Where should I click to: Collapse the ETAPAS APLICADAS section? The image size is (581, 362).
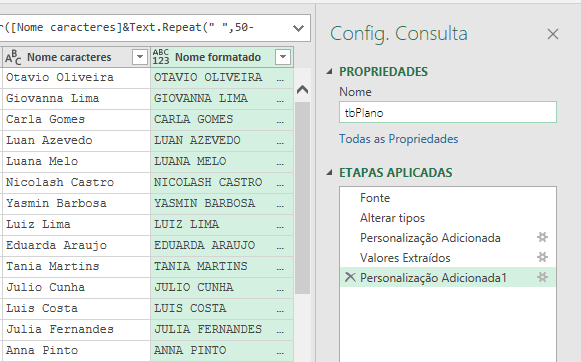(x=329, y=173)
